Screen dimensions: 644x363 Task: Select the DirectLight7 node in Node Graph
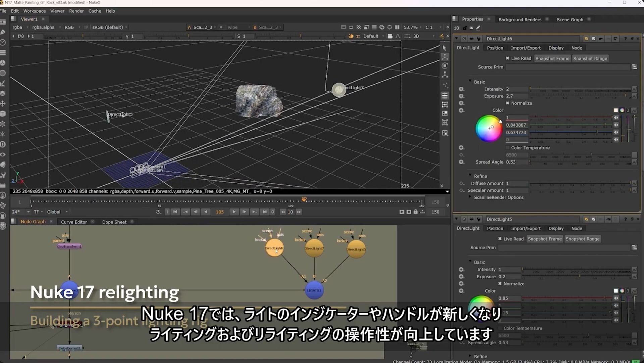click(x=314, y=248)
